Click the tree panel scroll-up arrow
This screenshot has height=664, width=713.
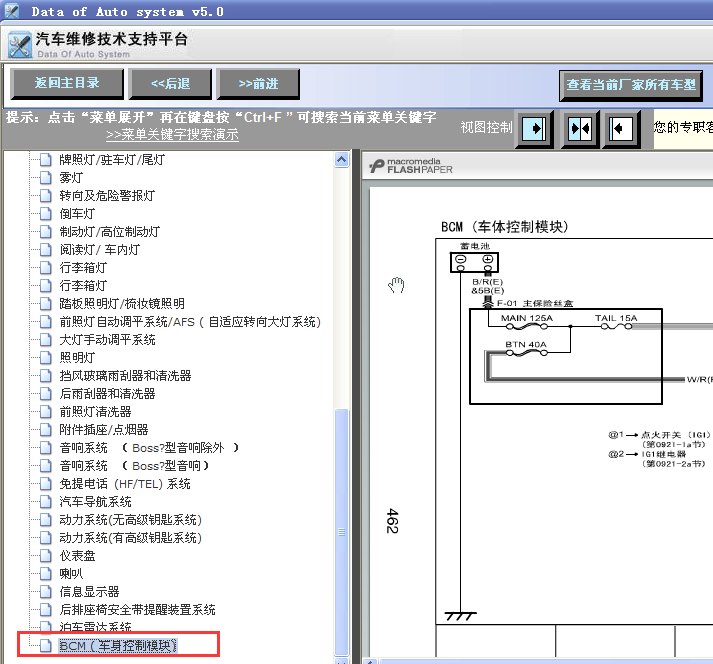coord(341,160)
